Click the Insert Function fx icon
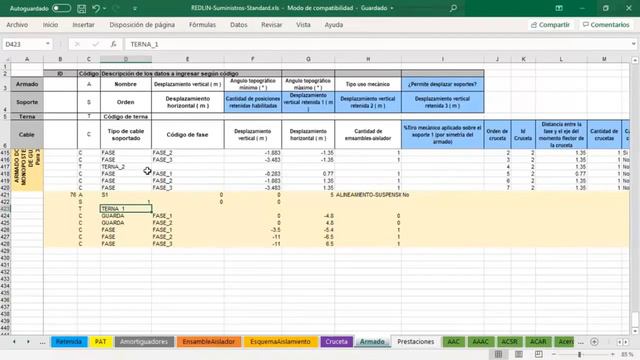The image size is (640, 360). tap(113, 44)
